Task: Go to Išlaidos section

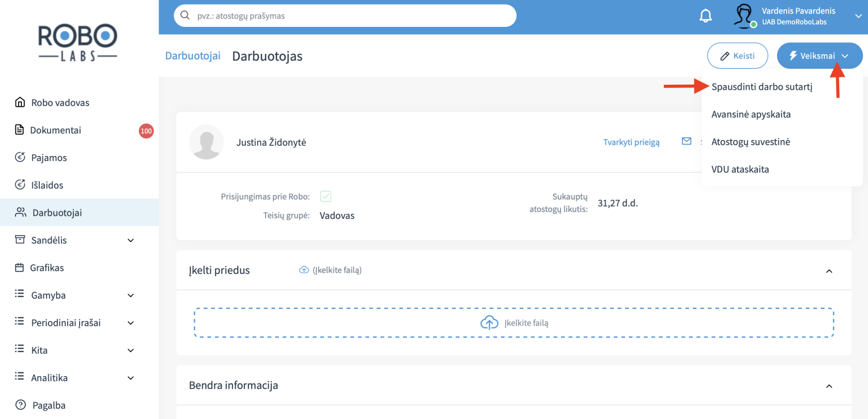Action: click(47, 185)
